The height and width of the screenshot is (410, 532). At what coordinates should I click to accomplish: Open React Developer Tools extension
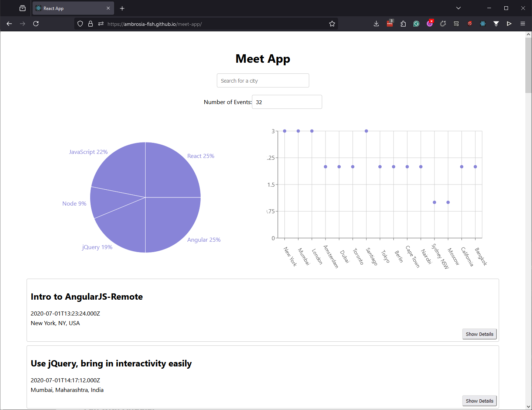pos(483,23)
